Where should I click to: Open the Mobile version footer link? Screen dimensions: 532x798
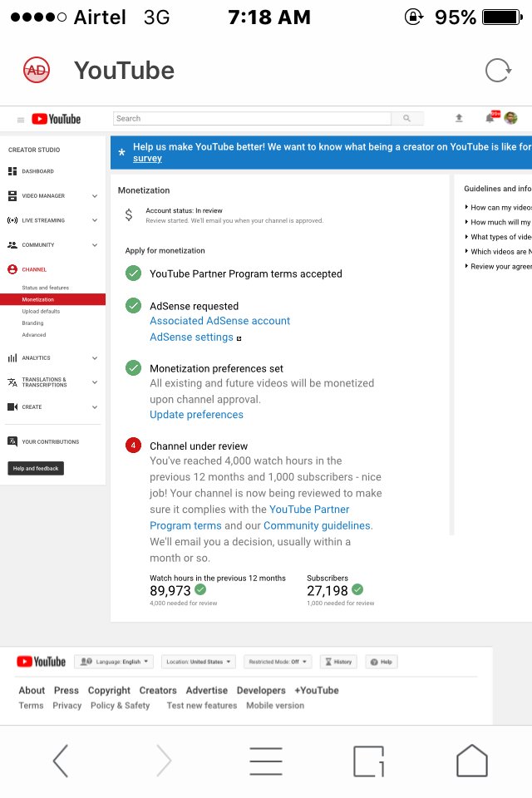275,706
